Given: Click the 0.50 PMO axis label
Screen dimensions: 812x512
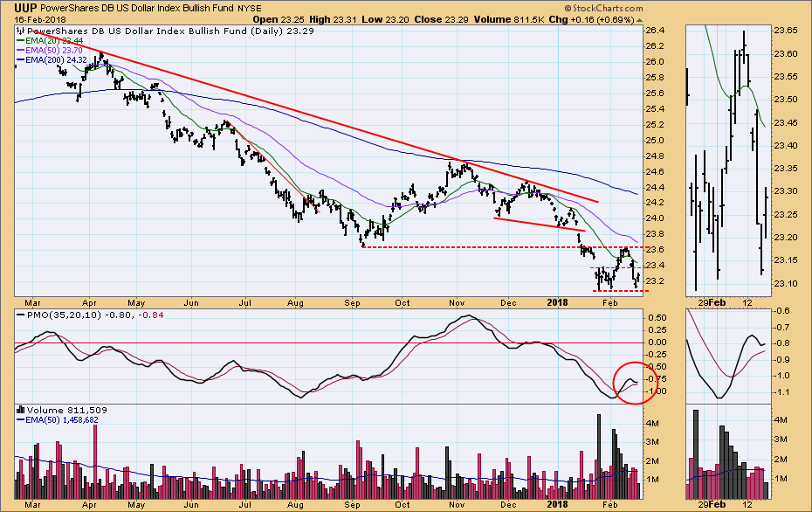Looking at the screenshot, I should click(657, 318).
